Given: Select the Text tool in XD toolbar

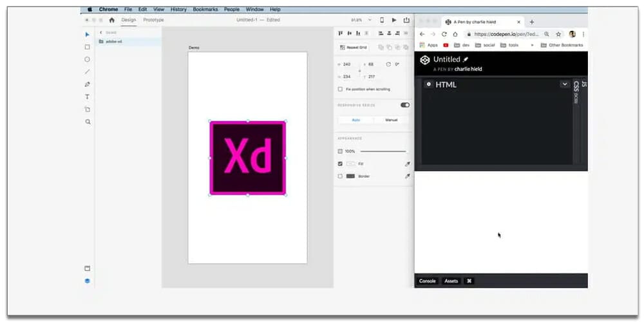Looking at the screenshot, I should tap(87, 97).
